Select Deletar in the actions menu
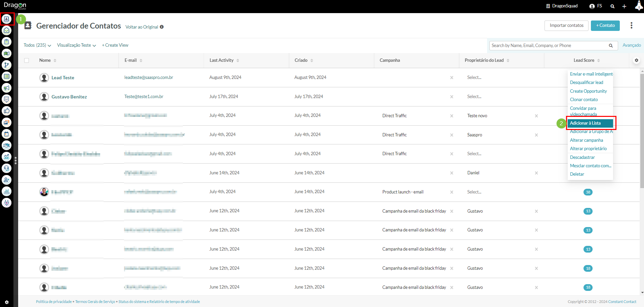Image resolution: width=644 pixels, height=307 pixels. point(577,174)
